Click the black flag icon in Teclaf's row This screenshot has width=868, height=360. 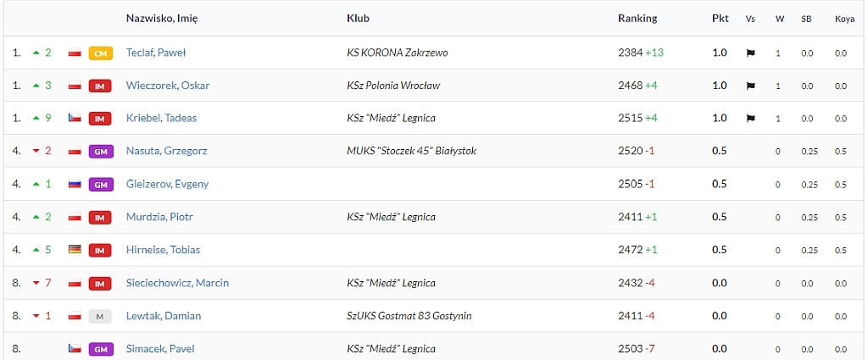pyautogui.click(x=751, y=53)
